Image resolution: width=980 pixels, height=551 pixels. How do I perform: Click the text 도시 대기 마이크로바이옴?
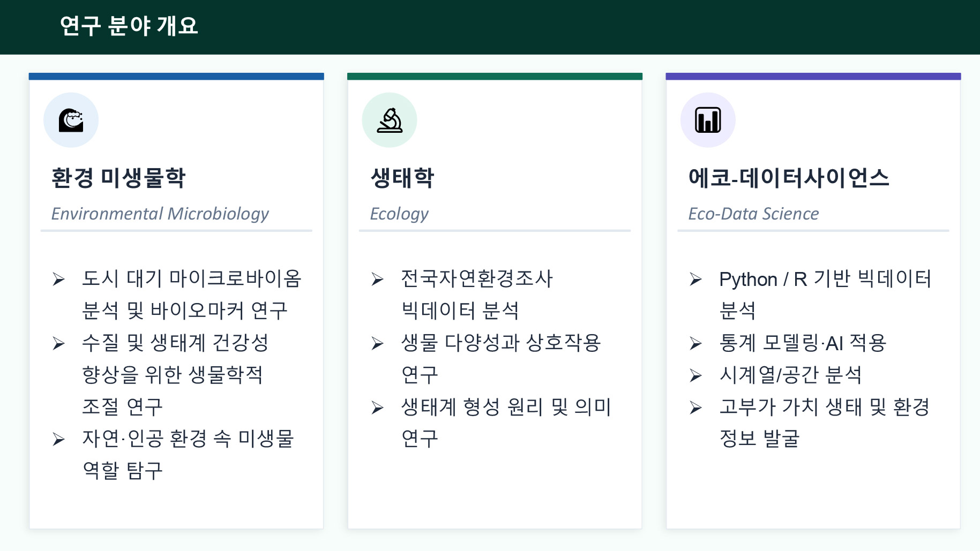192,278
